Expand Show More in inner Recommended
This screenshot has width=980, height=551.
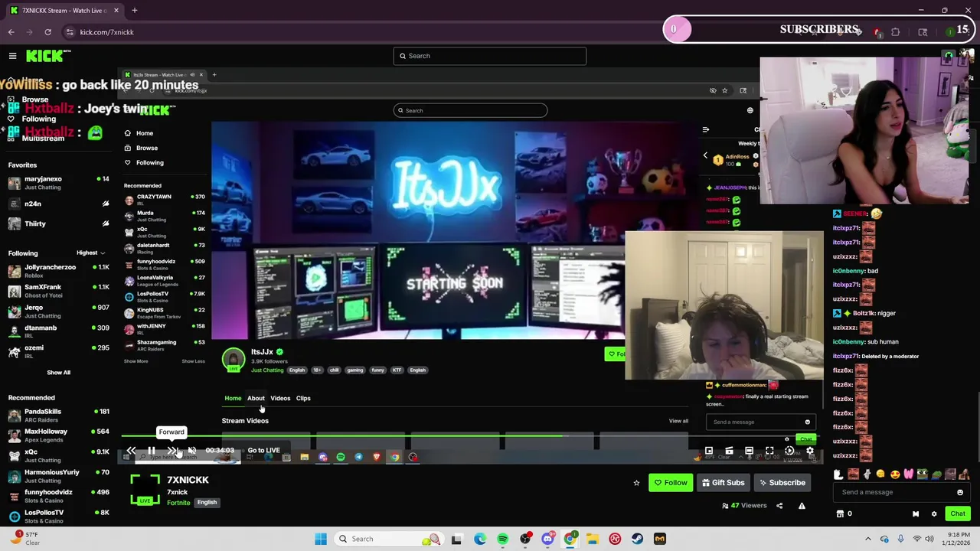click(x=136, y=361)
